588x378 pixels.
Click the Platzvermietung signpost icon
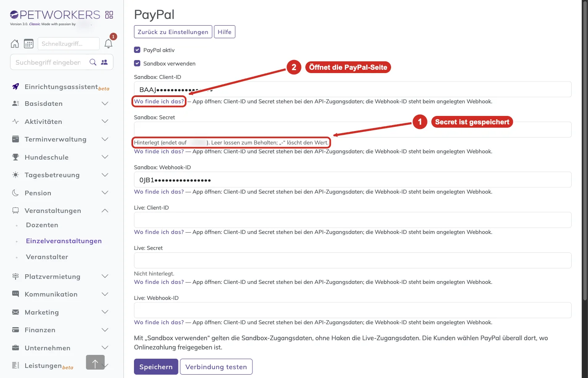point(16,276)
